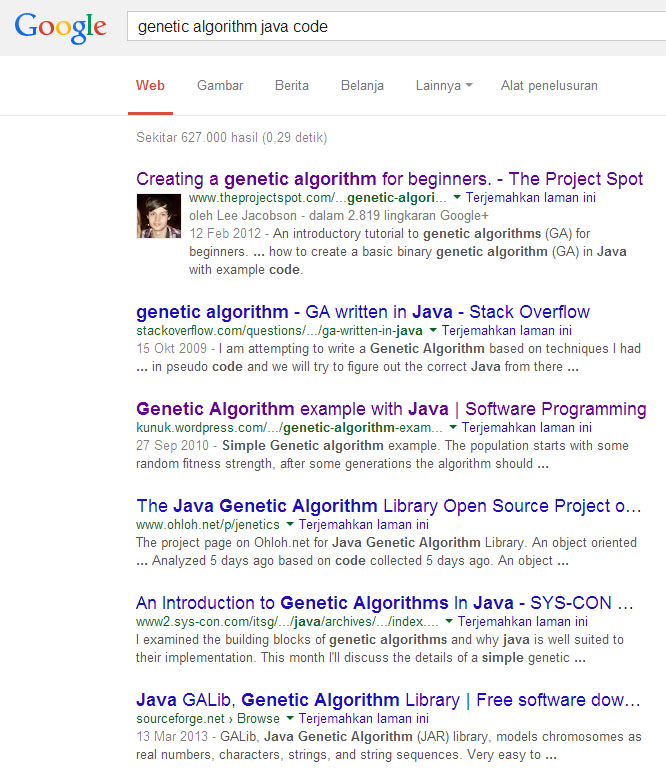Click the Google logo
This screenshot has height=774, width=666.
61,27
